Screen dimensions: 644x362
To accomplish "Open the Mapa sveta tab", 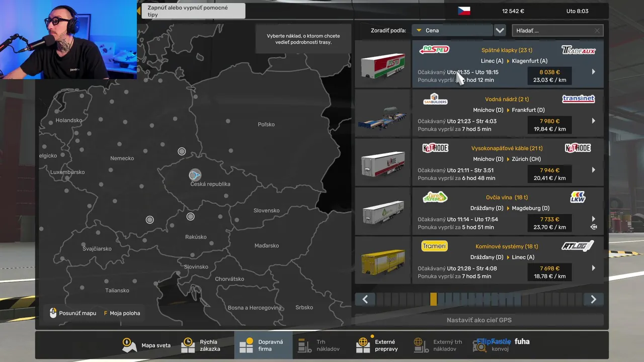I will click(x=146, y=345).
